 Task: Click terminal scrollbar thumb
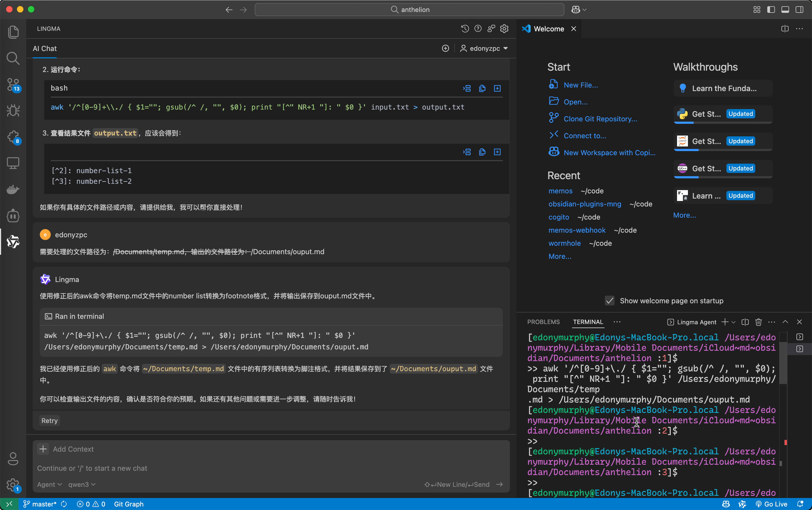[x=783, y=363]
